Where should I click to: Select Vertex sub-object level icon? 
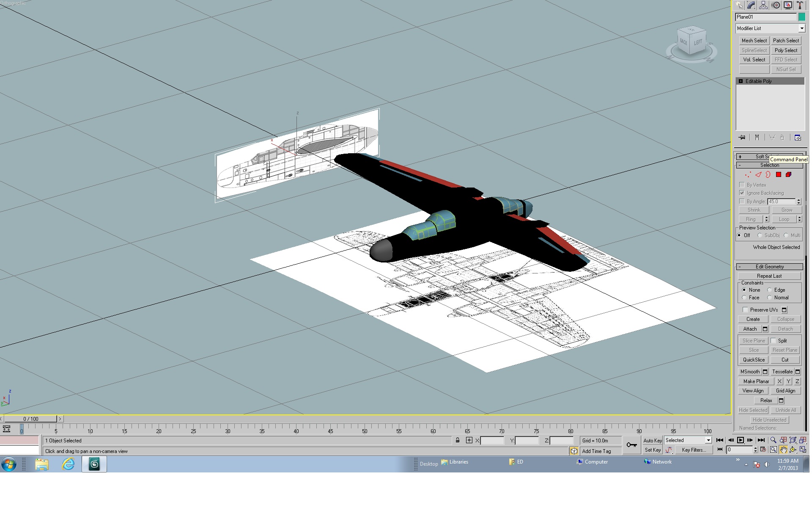(748, 174)
